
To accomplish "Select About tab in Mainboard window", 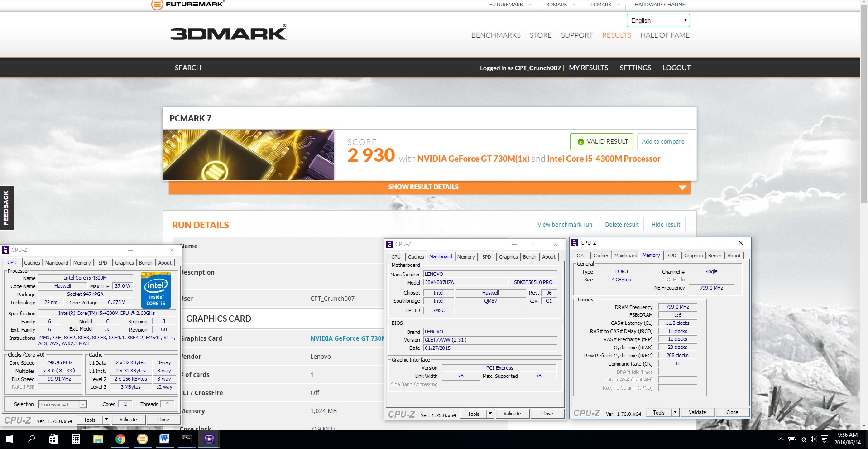I will [549, 257].
